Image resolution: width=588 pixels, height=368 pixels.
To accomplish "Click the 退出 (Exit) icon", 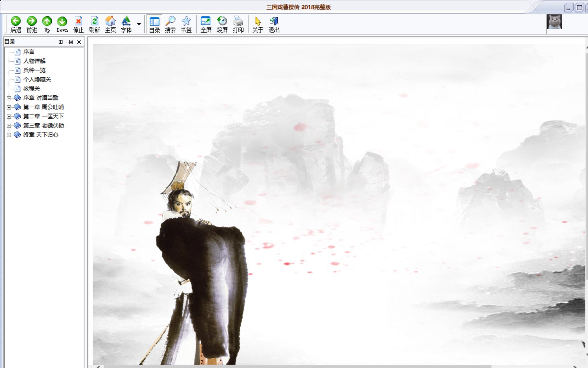I will [274, 21].
